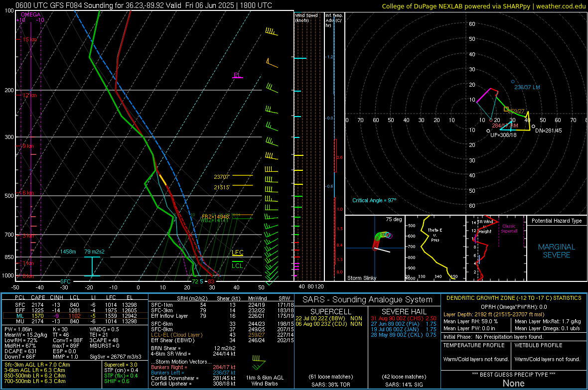Select the EFF parcel row
The image size is (588, 390).
(75, 310)
